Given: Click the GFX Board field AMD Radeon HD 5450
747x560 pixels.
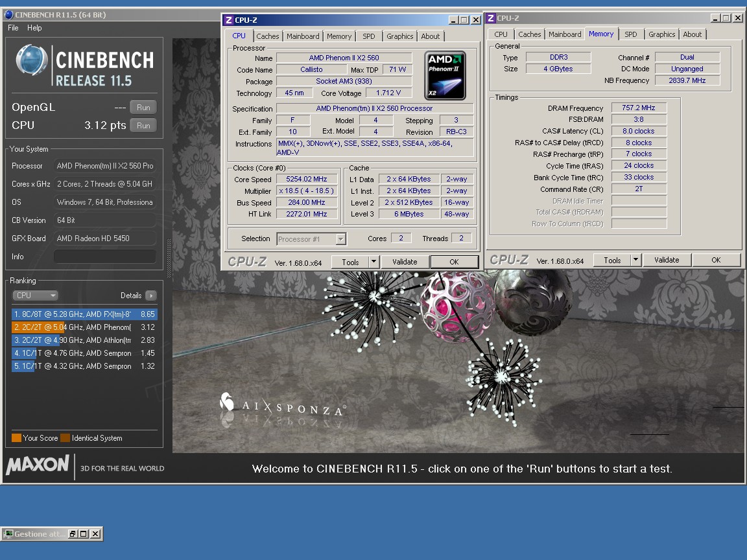Looking at the screenshot, I should 105,238.
